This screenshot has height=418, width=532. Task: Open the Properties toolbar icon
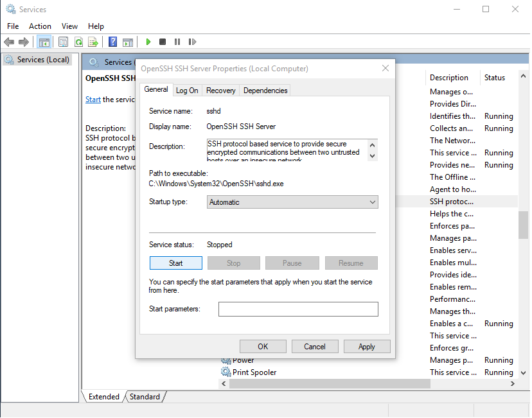coord(63,42)
